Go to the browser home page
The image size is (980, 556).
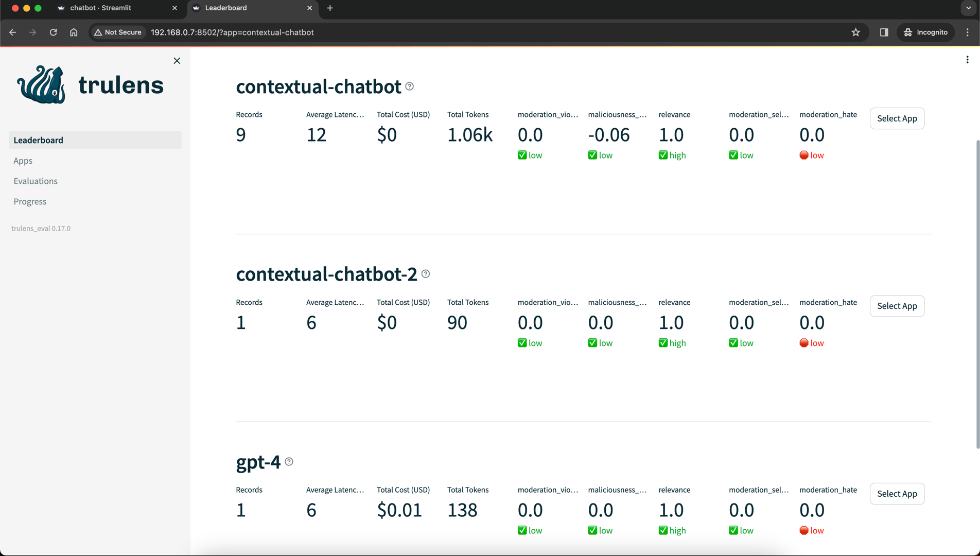click(74, 32)
